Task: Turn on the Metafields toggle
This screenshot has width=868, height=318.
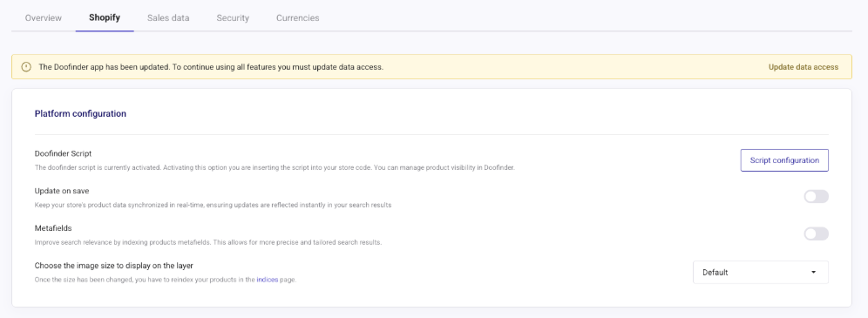Action: [816, 233]
